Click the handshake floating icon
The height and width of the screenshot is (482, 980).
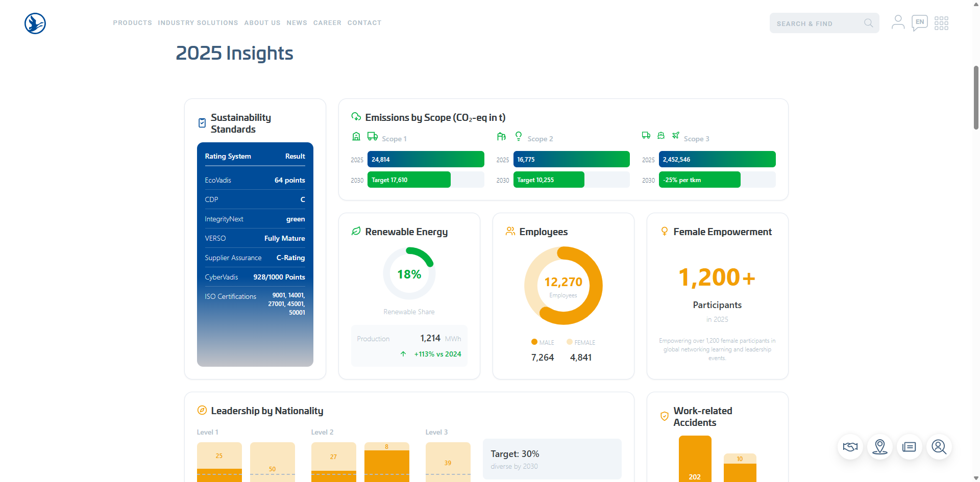point(850,447)
